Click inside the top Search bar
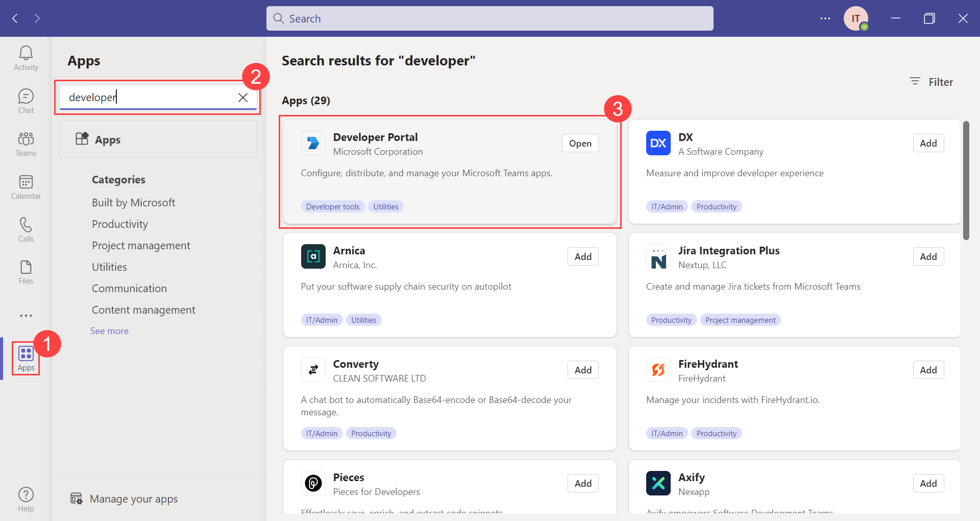The height and width of the screenshot is (521, 980). click(x=489, y=18)
